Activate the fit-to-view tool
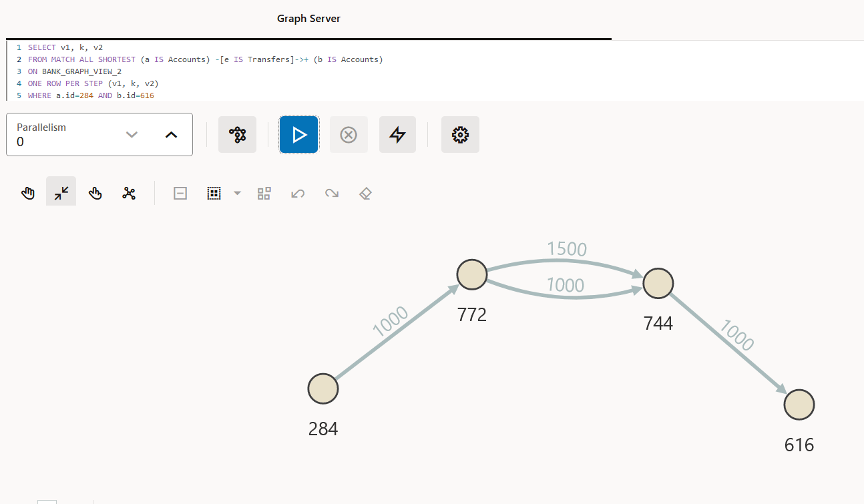The image size is (864, 504). point(61,193)
